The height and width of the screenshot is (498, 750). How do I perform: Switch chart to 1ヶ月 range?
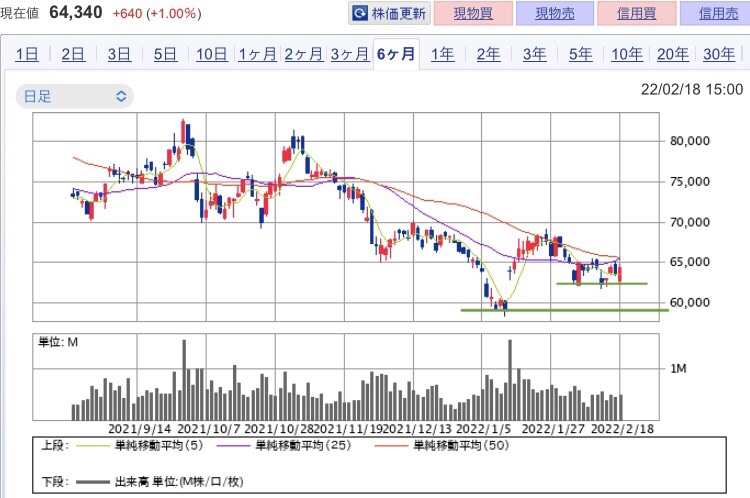point(257,54)
